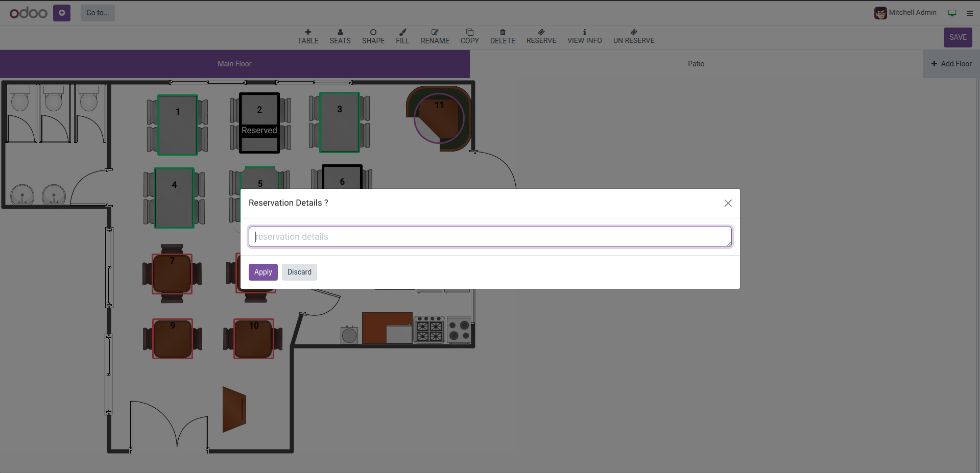Close the Reservation Details dialog
Screen dimensions: 980x473
tap(728, 203)
